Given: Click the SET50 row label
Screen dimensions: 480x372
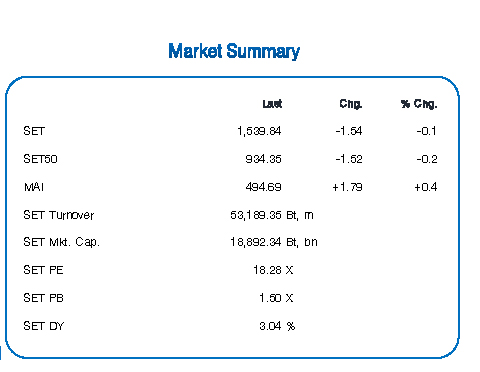Looking at the screenshot, I should [x=40, y=159].
